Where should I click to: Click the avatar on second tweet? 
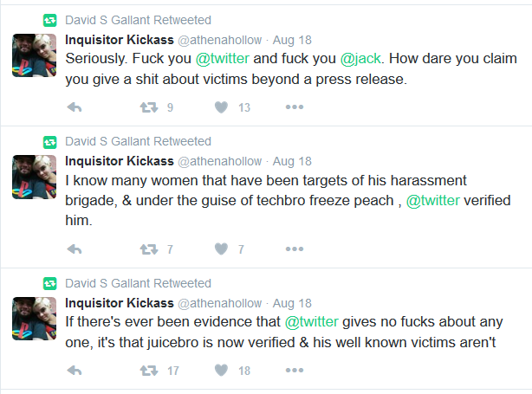(35, 177)
